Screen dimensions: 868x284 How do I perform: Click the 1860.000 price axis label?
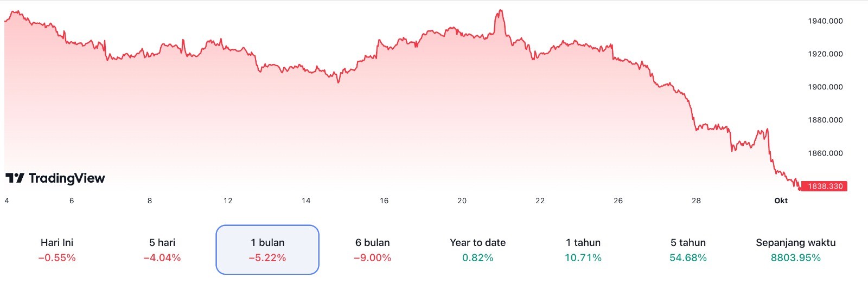825,153
